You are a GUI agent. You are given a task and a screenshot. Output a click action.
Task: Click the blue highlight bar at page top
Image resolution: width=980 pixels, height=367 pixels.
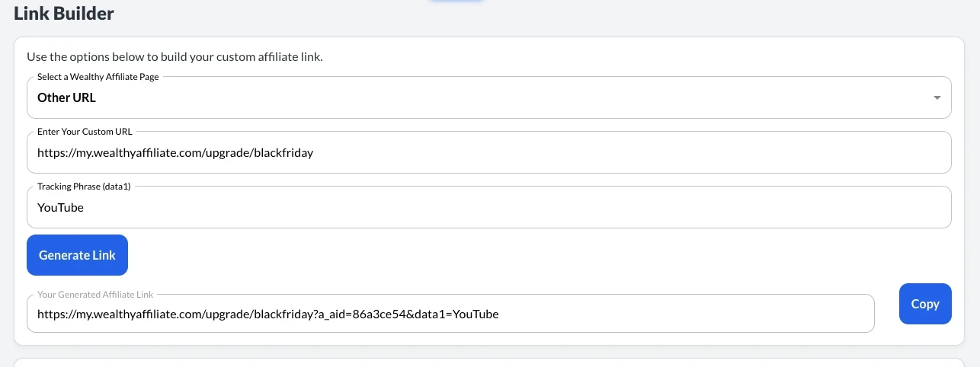(x=456, y=2)
